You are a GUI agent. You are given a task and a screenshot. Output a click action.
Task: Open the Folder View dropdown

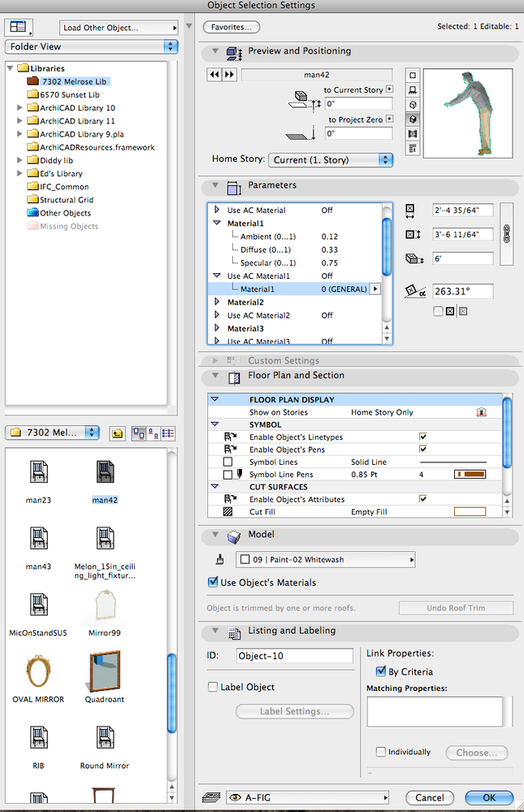pyautogui.click(x=92, y=46)
